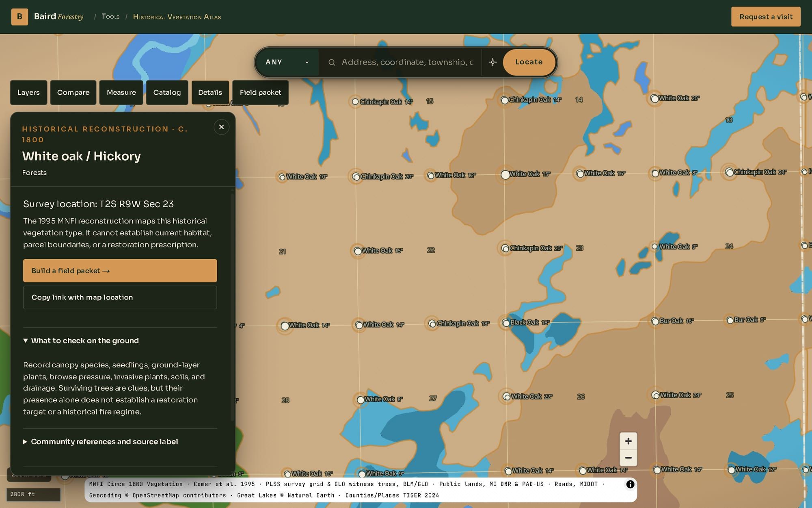The width and height of the screenshot is (812, 508).
Task: Click Survey location: T2S R9W Sec 23
Action: click(98, 204)
